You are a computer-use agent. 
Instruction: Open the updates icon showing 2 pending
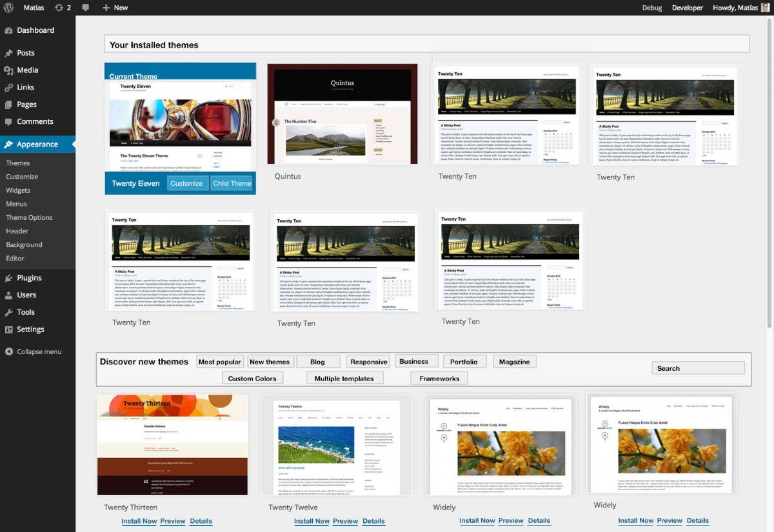click(62, 8)
